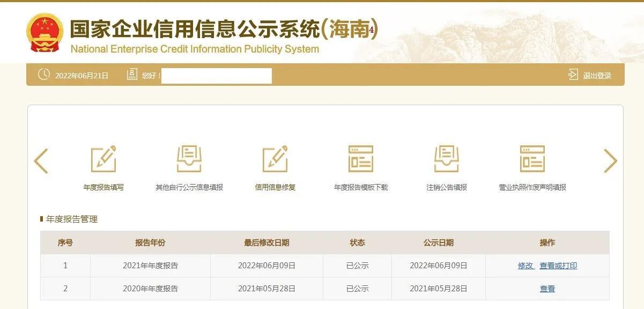
Task: Click 修改 for the 2021 annual report
Action: pyautogui.click(x=525, y=266)
